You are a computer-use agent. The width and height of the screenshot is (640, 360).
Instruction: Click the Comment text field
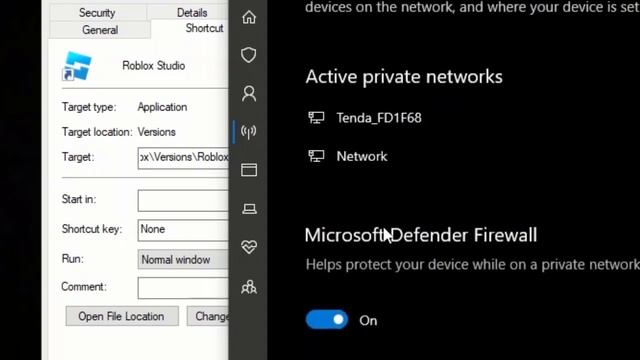(x=183, y=288)
